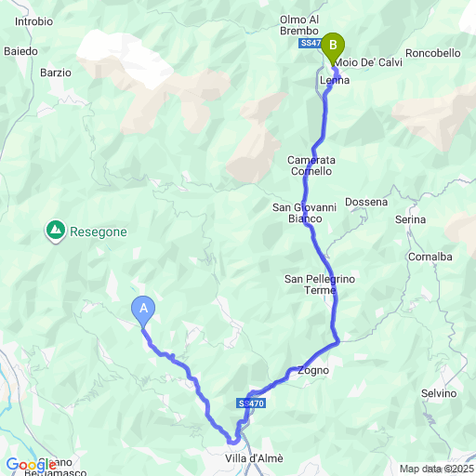
Task: Click the green marker B pin
Action: click(333, 48)
